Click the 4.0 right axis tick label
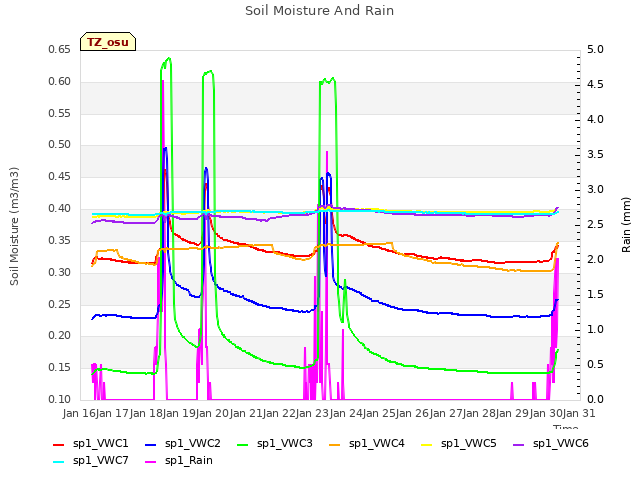Screen dimensions: 640x480 coord(595,120)
